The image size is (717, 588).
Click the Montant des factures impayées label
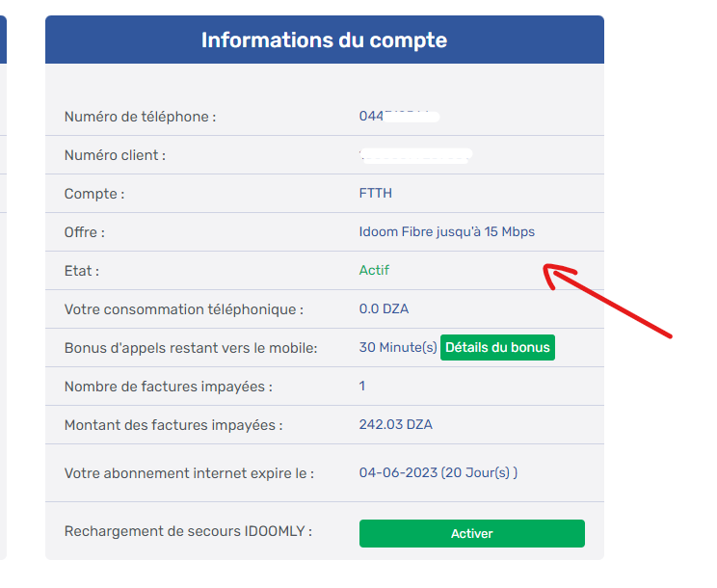173,425
